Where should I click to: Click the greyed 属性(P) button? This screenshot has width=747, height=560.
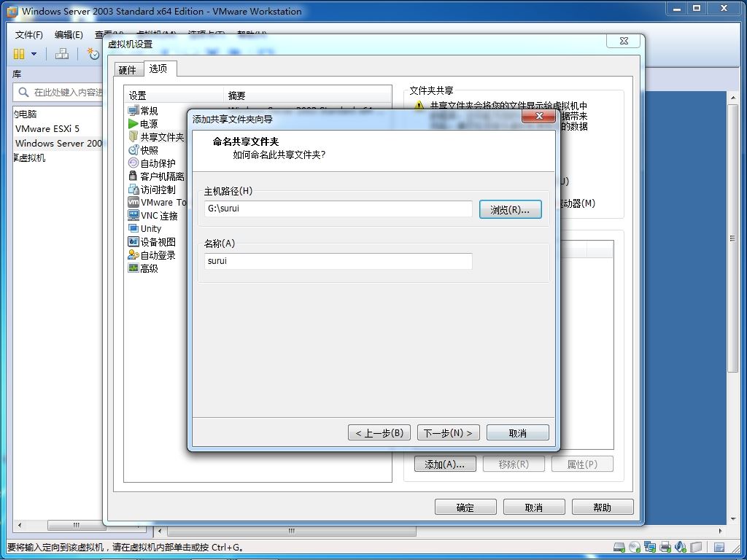[x=582, y=464]
